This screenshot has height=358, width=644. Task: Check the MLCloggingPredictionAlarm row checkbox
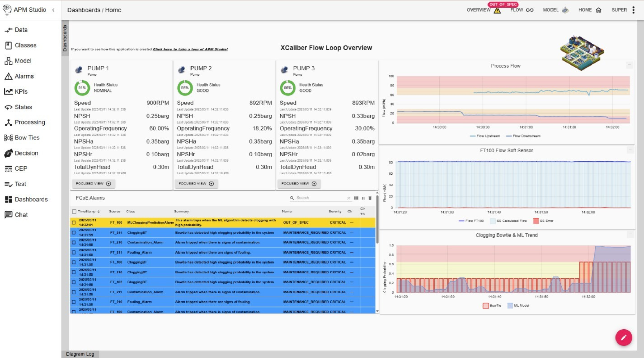click(x=74, y=222)
